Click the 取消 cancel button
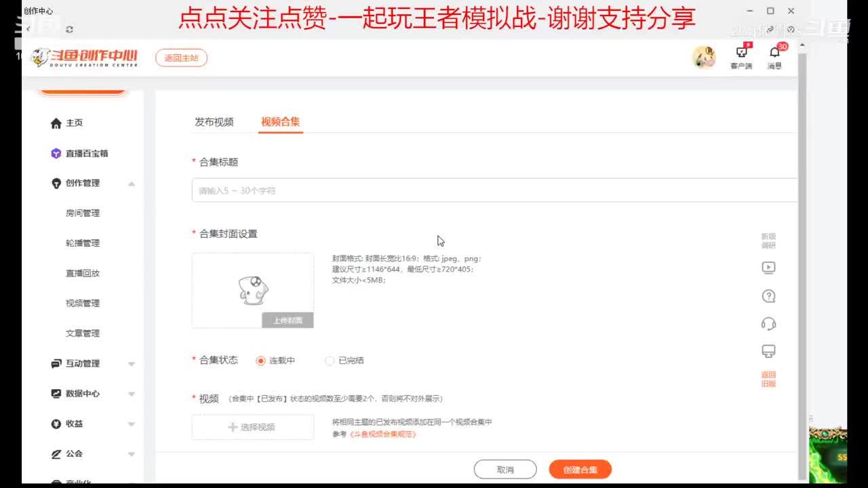The image size is (868, 488). click(505, 469)
